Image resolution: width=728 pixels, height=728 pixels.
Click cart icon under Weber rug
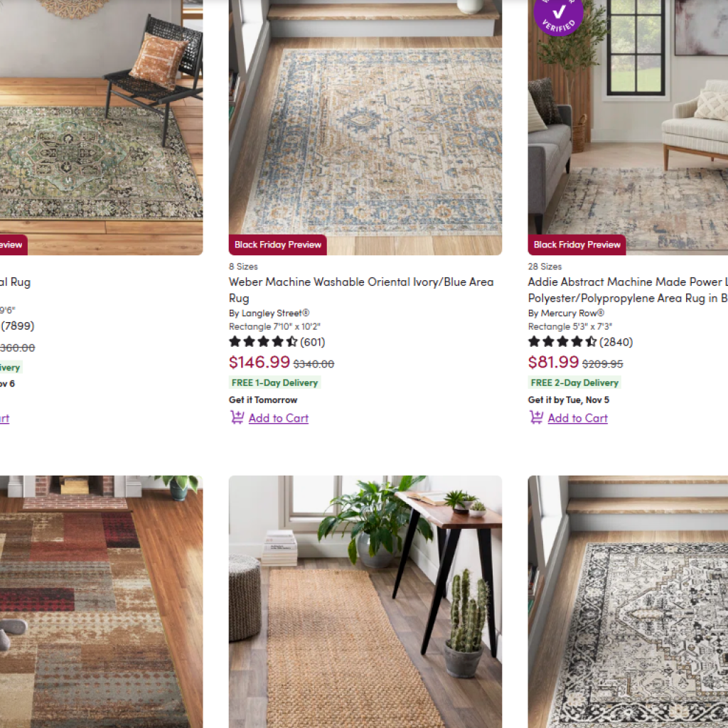point(237,417)
